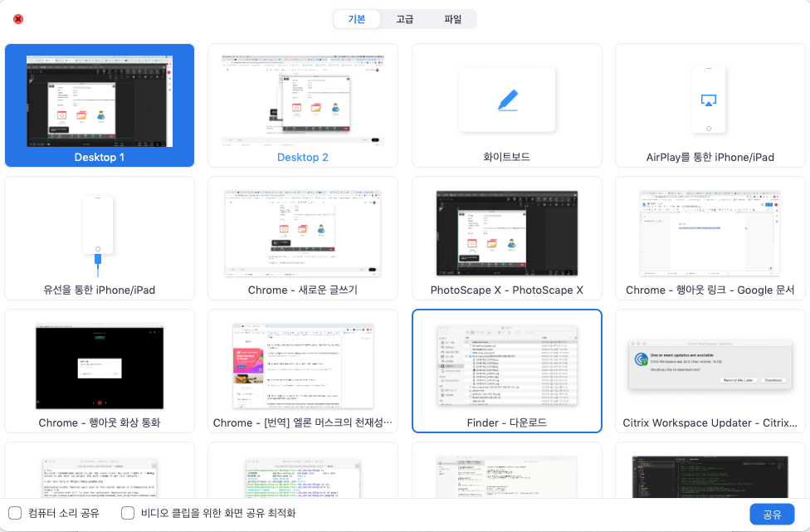810x532 pixels.
Task: Toggle 비디오 클립을 위한 화면 공유 최적화 checkbox
Action: (128, 513)
